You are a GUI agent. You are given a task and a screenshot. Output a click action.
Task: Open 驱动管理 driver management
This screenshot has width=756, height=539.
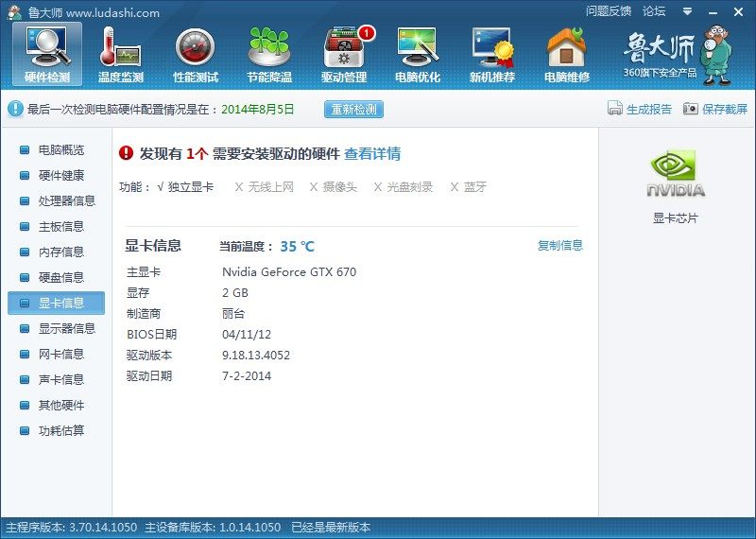(x=344, y=54)
